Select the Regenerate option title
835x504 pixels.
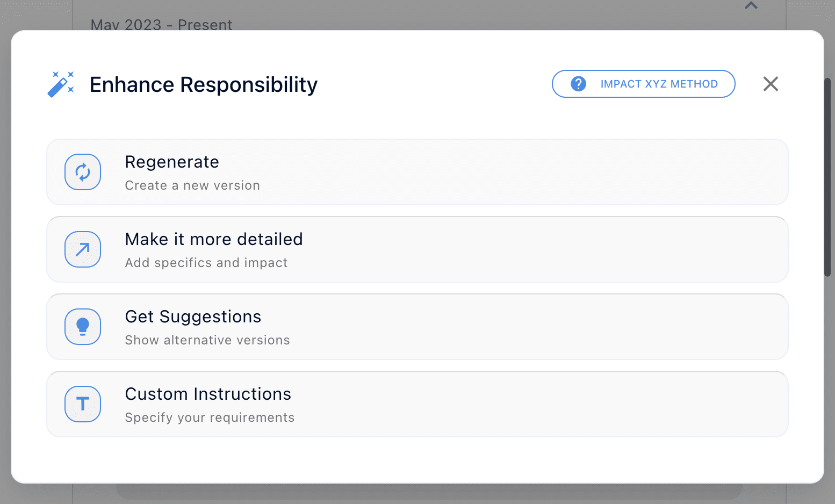pos(172,162)
